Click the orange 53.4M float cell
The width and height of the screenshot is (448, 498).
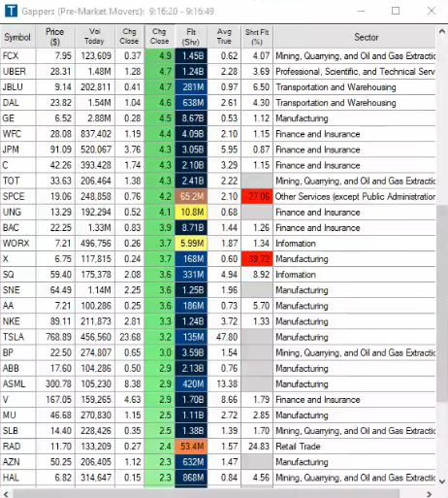[x=191, y=447]
